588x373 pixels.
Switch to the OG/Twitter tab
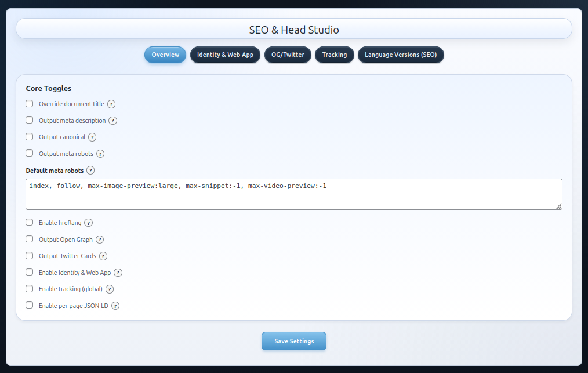pos(288,55)
